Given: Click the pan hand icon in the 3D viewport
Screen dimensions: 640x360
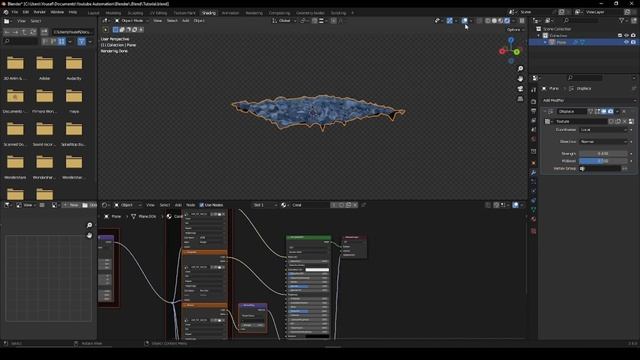Looking at the screenshot, I should (520, 78).
